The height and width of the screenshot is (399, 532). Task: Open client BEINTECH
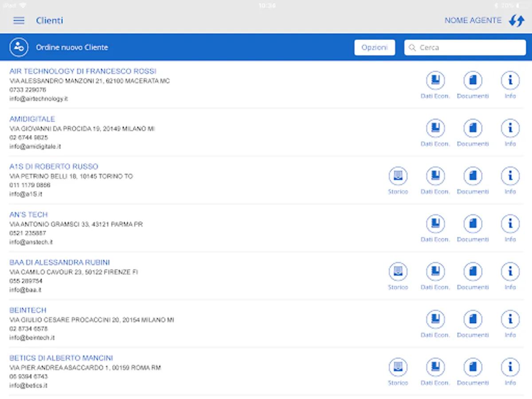click(28, 310)
